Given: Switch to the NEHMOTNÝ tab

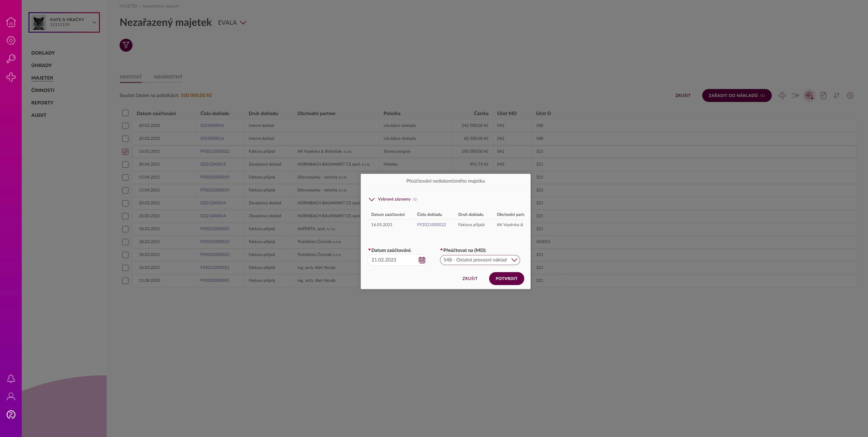Looking at the screenshot, I should click(x=168, y=77).
